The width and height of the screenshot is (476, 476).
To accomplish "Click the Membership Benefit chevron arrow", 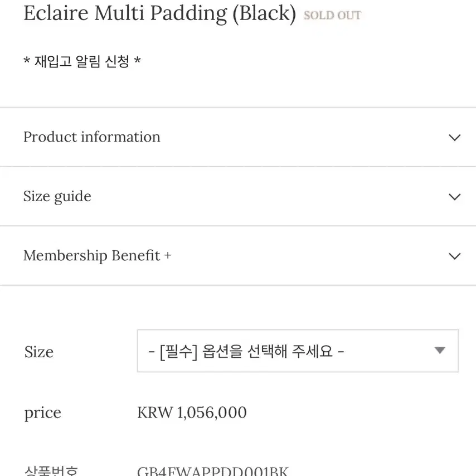I will [x=454, y=256].
